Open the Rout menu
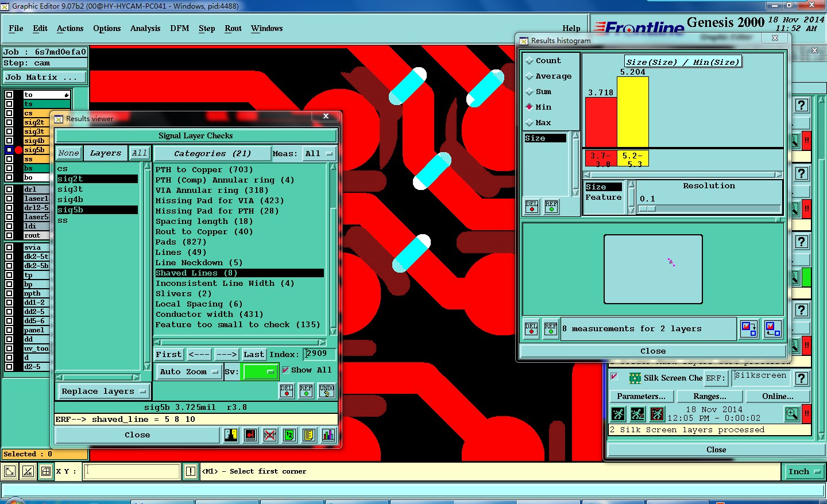The height and width of the screenshot is (504, 827). point(233,28)
